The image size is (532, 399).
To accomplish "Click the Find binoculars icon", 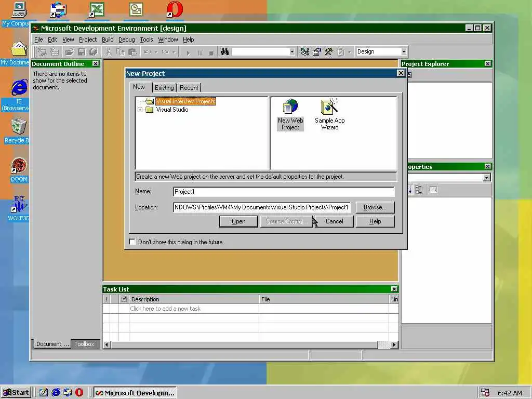I will pyautogui.click(x=224, y=52).
